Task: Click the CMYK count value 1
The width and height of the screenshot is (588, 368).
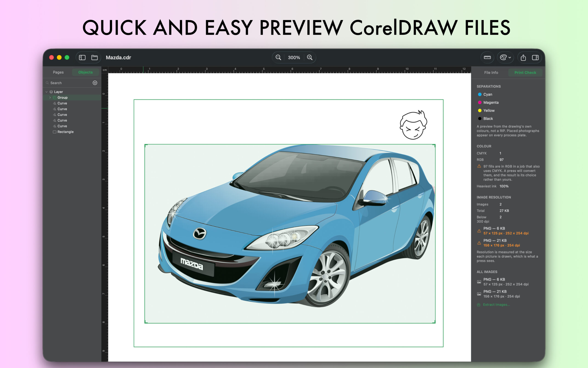Action: (500, 153)
